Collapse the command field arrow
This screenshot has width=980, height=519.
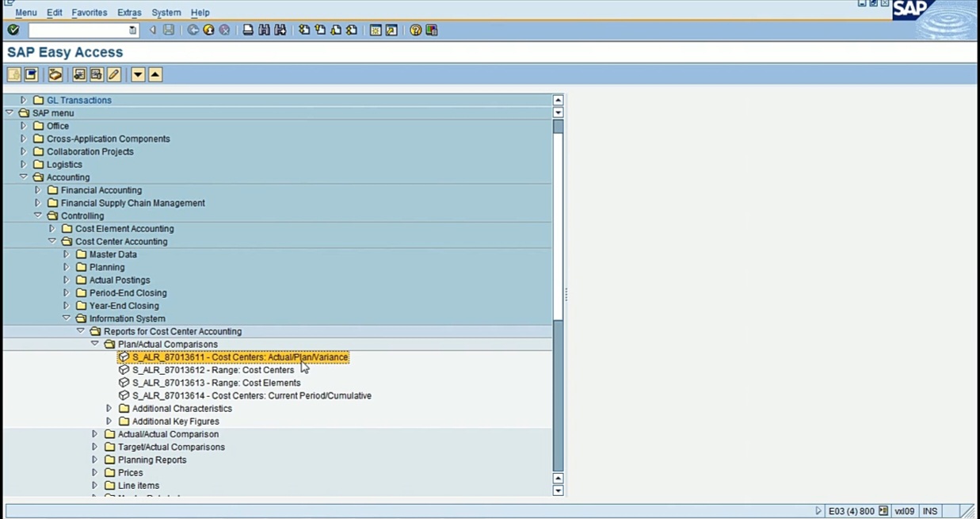pos(153,30)
